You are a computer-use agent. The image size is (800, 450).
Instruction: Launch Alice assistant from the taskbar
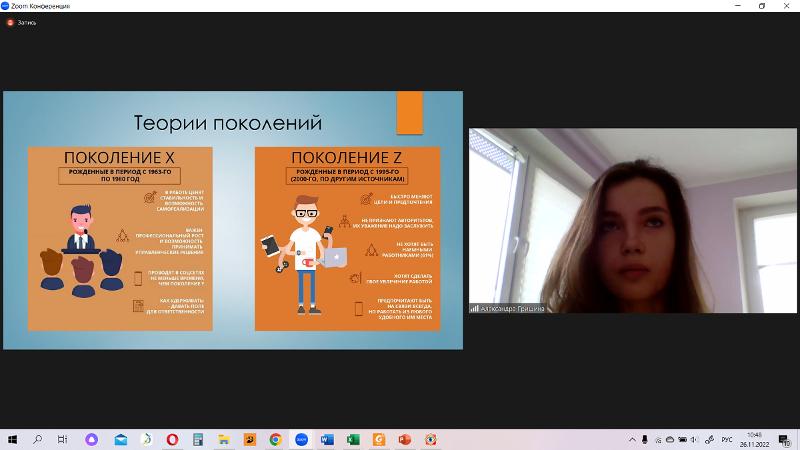point(93,439)
